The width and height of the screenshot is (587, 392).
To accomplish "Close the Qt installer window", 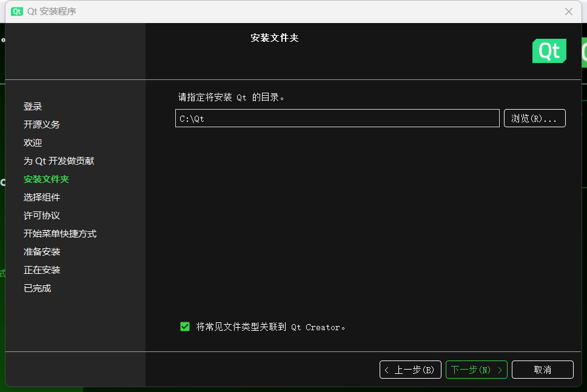I will [569, 12].
